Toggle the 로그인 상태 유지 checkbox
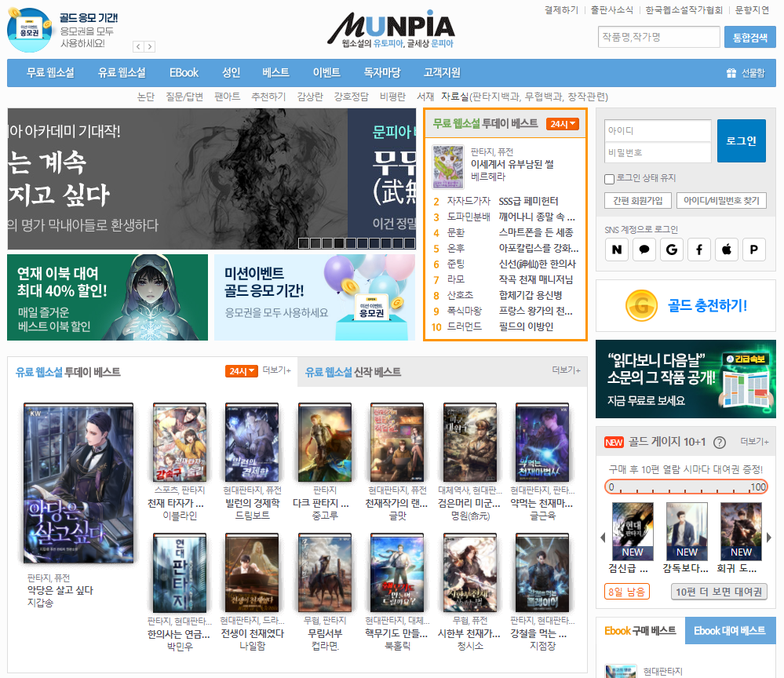 609,178
